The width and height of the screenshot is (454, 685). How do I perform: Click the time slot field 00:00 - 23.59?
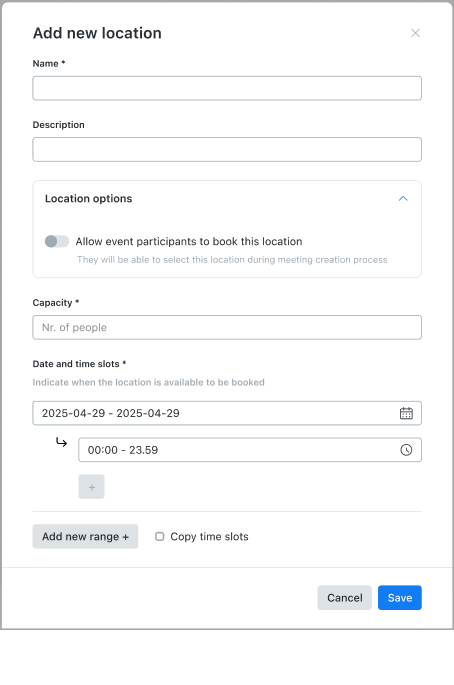250,450
